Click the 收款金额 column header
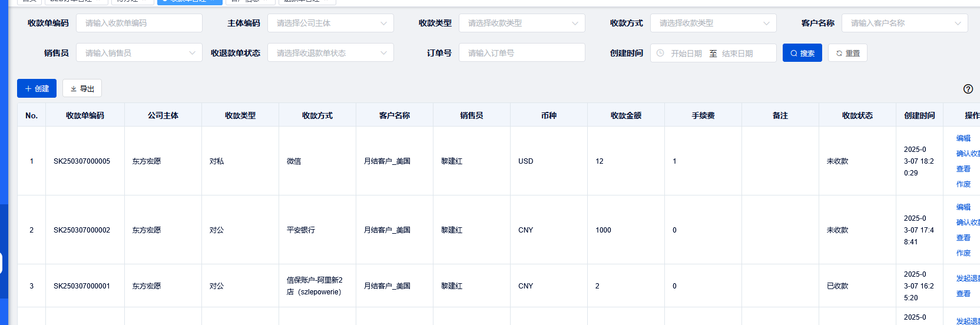Screen dimensions: 980x325 (625, 115)
